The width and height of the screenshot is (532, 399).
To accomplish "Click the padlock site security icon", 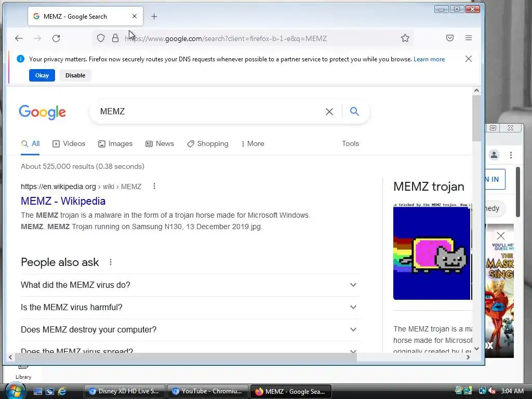I will tap(115, 38).
